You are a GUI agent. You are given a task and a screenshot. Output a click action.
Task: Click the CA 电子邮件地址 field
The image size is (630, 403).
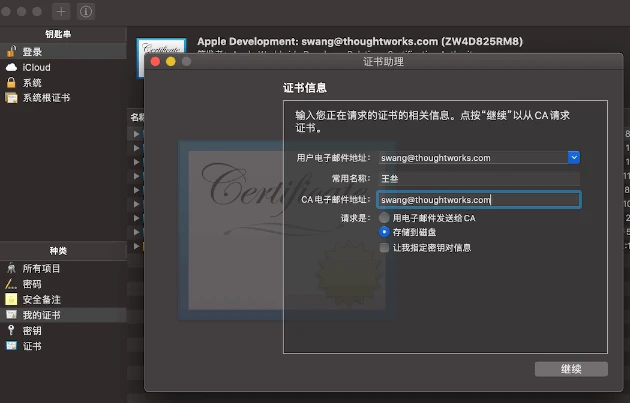[478, 199]
